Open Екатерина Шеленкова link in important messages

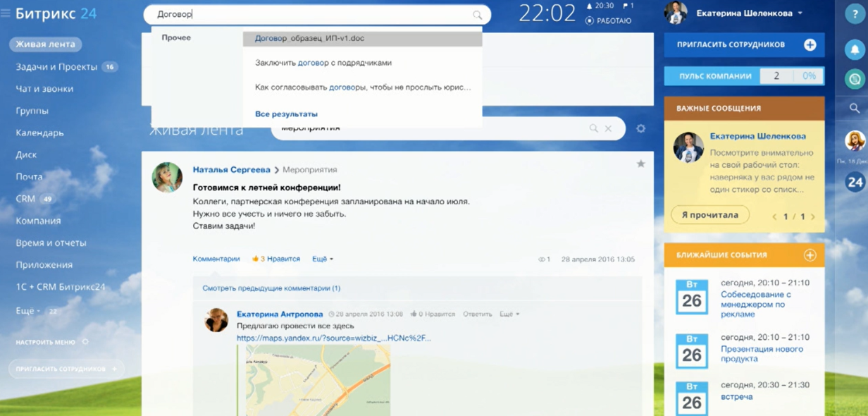(757, 136)
